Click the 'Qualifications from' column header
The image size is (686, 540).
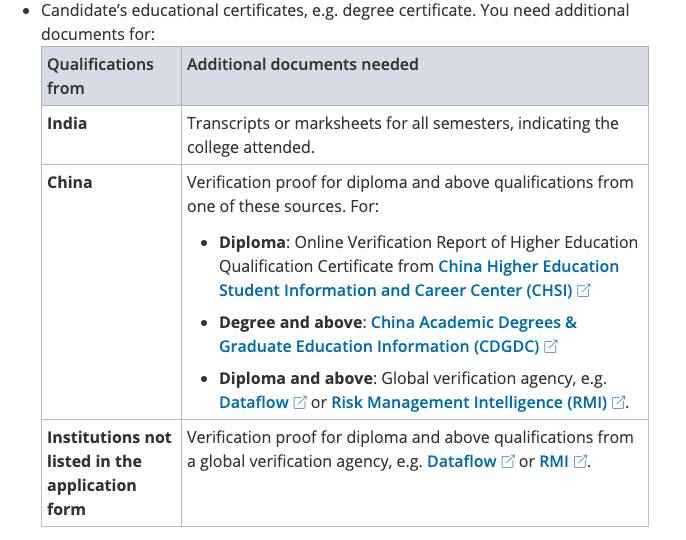(100, 76)
